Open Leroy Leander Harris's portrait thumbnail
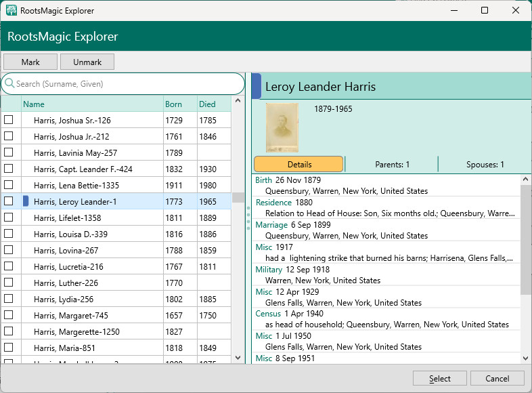 tap(282, 126)
